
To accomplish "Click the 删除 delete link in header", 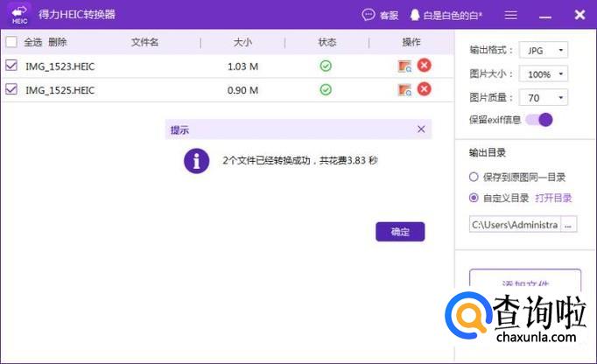I will pos(58,42).
